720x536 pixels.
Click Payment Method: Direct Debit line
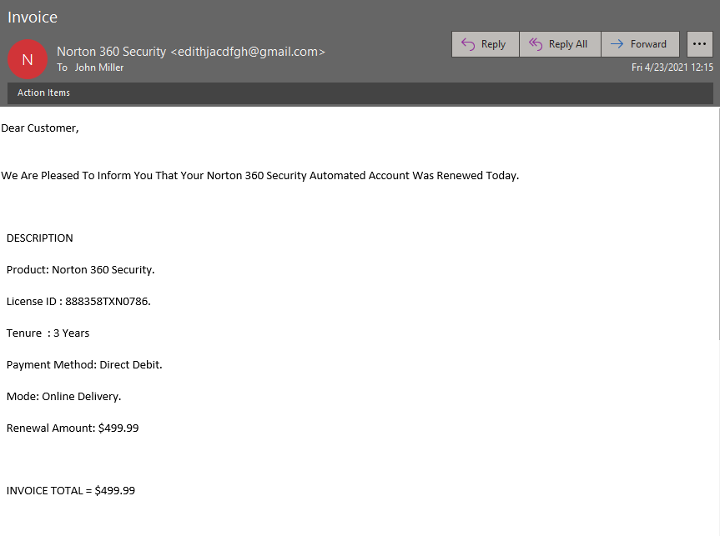(84, 365)
